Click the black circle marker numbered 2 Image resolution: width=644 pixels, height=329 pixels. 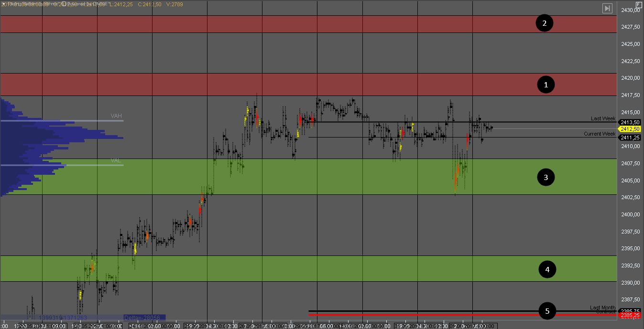(544, 23)
